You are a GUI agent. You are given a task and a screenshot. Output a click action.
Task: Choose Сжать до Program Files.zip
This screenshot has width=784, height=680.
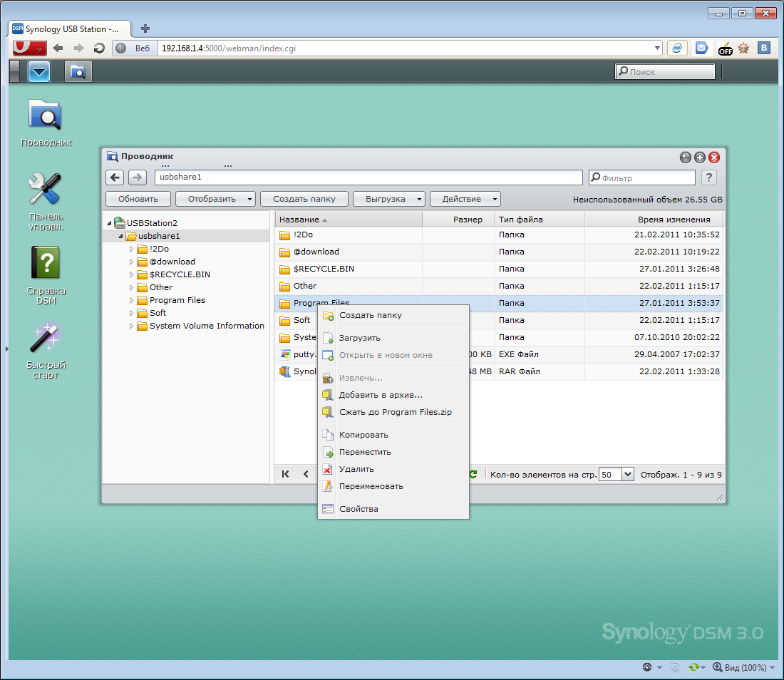click(393, 412)
